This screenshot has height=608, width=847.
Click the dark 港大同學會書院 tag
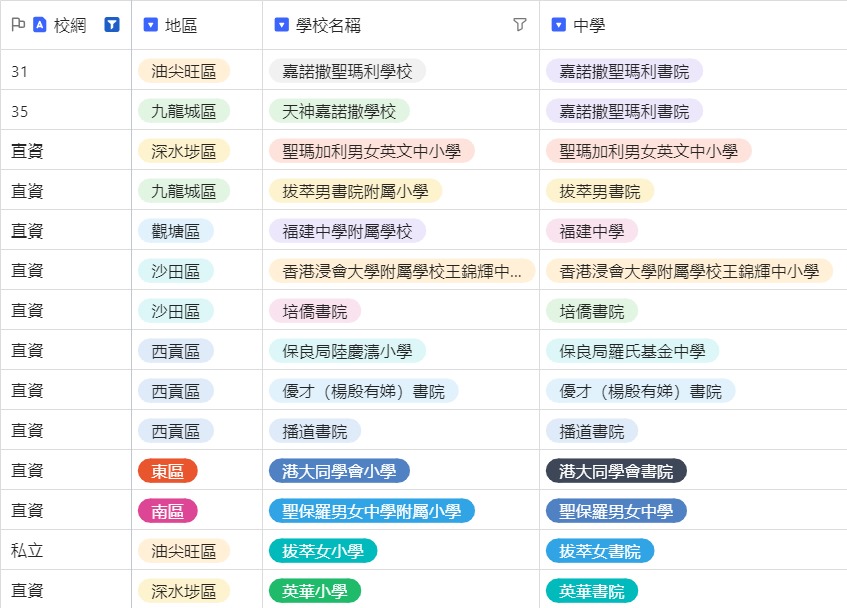point(616,471)
